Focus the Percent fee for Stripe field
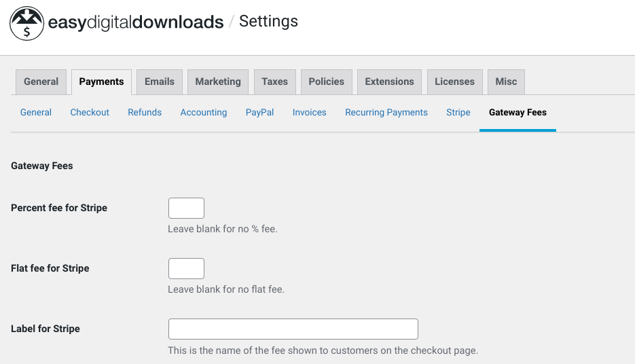 pos(186,208)
